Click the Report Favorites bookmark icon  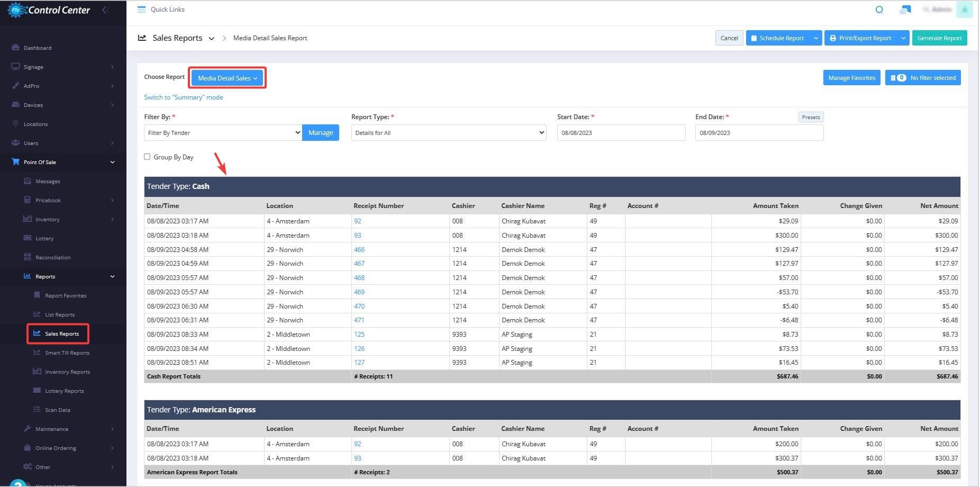(37, 295)
